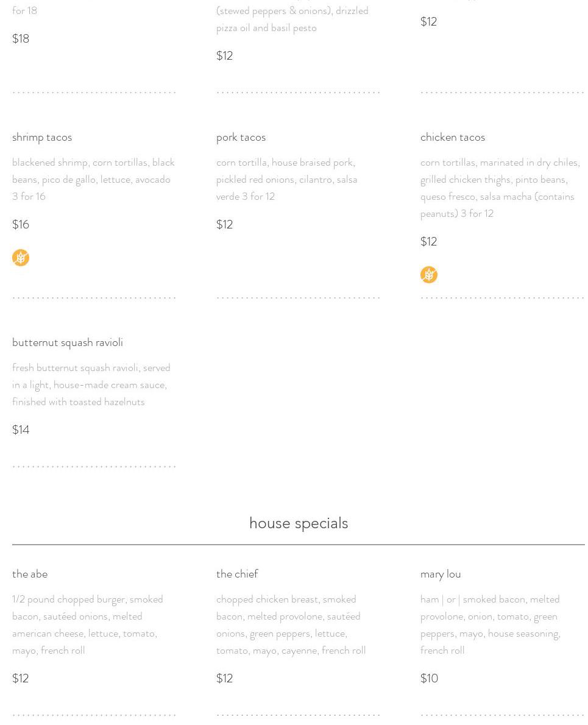
Task: Open the abe burger item
Action: coord(30,574)
